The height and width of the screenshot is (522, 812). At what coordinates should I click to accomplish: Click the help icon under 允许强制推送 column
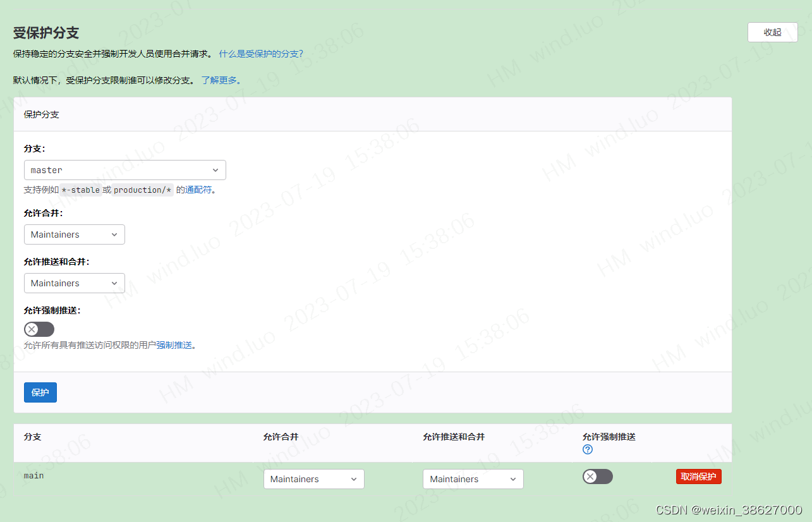[588, 449]
